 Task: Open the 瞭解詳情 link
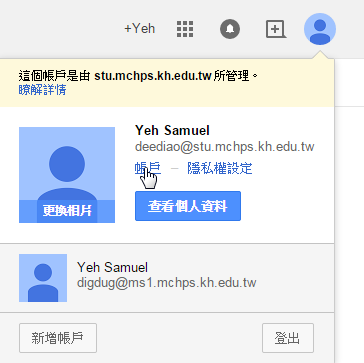(42, 90)
